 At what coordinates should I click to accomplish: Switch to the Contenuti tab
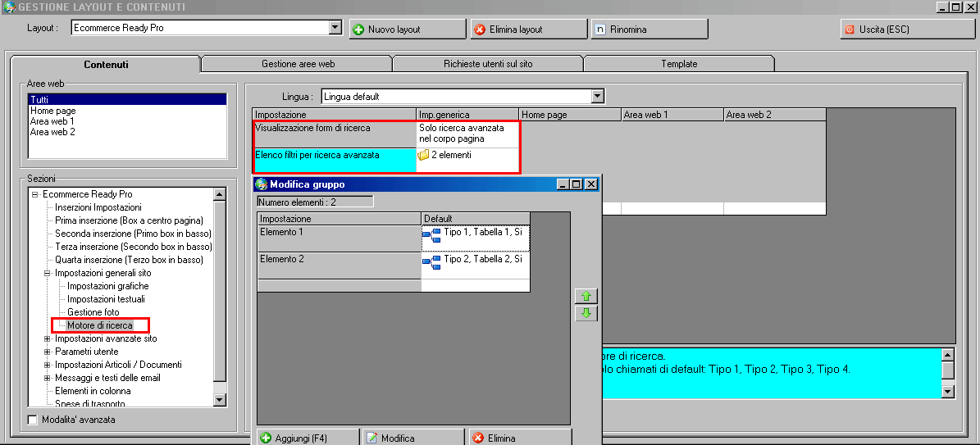[x=106, y=64]
